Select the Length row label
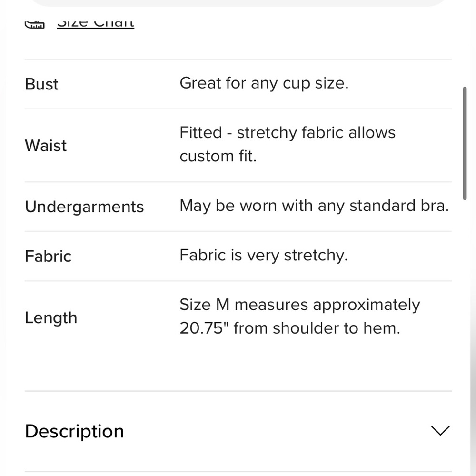The width and height of the screenshot is (476, 476). 51,318
